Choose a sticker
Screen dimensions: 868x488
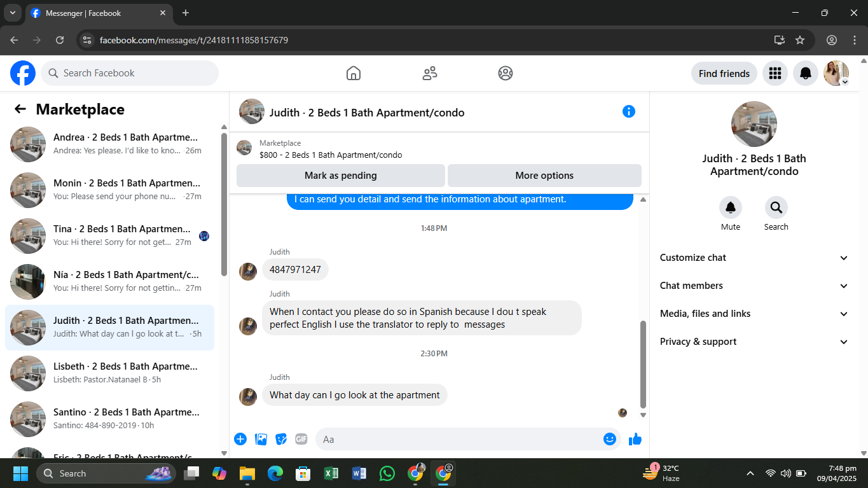tap(281, 439)
